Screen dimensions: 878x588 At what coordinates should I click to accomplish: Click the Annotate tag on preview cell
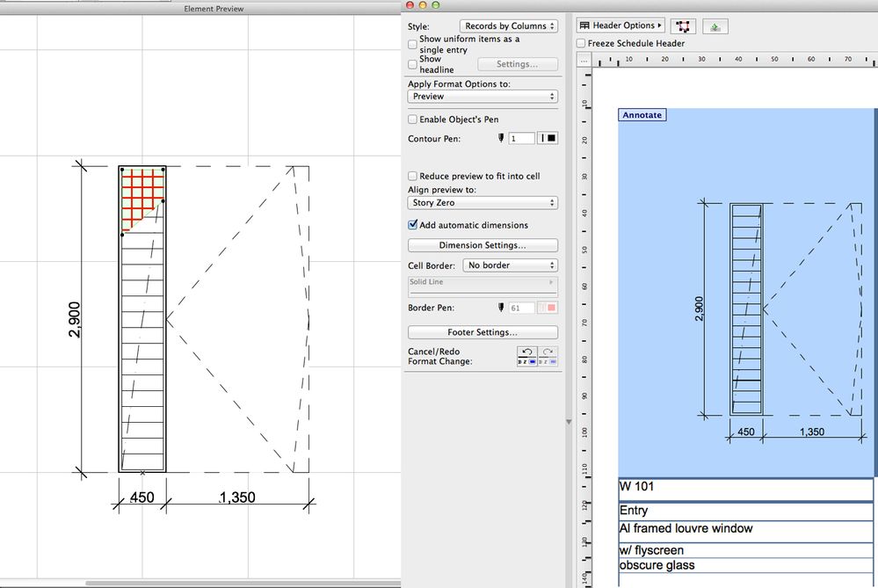(642, 115)
